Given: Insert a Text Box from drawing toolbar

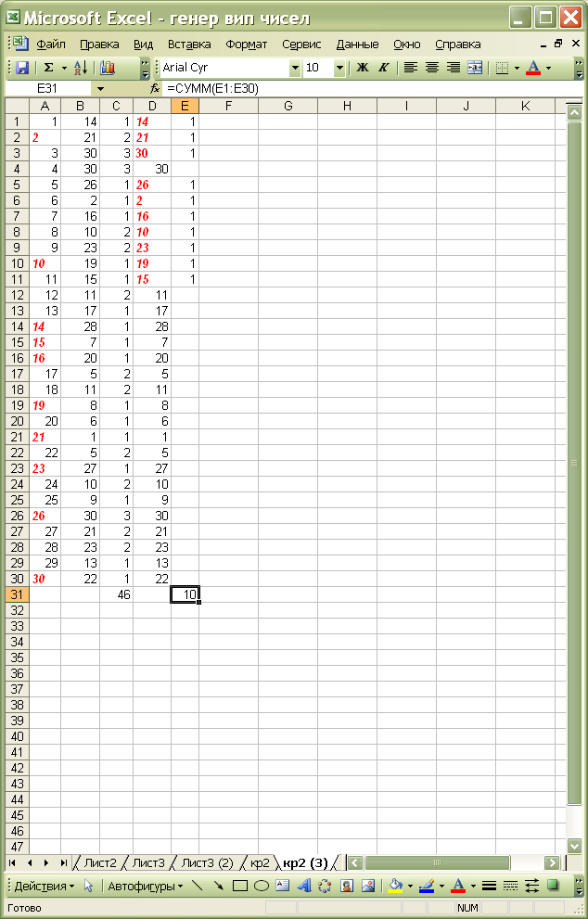Looking at the screenshot, I should point(282,886).
